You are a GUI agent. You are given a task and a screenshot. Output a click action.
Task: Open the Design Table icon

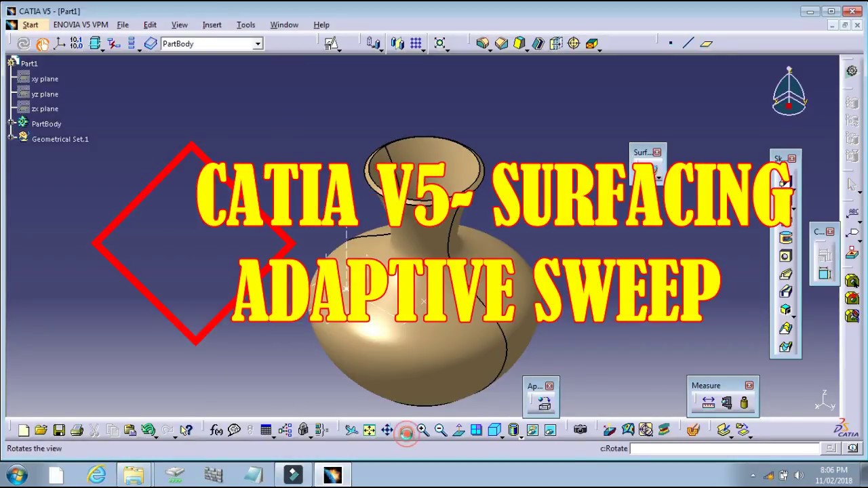(x=266, y=430)
